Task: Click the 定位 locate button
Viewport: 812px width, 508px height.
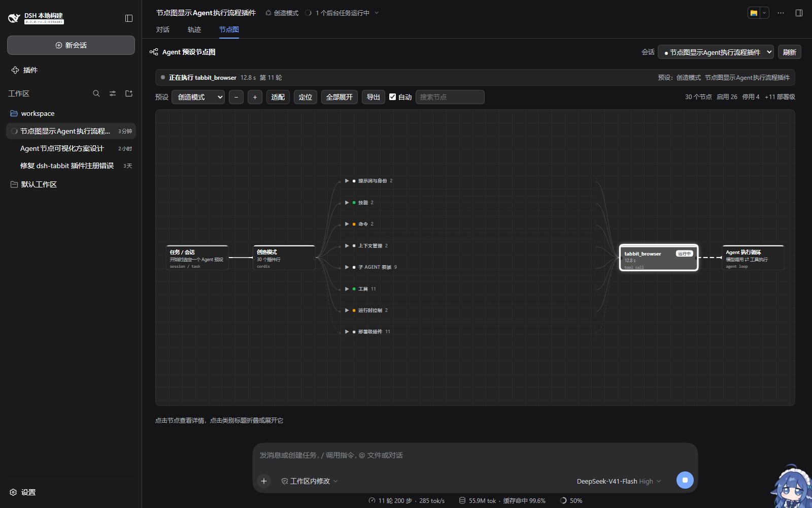Action: point(306,97)
